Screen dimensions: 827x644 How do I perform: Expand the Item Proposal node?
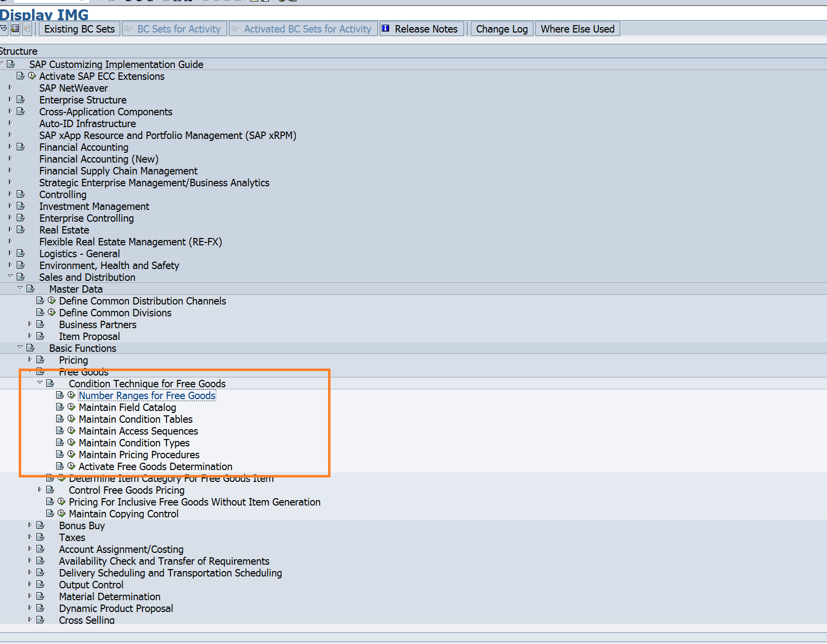point(30,336)
